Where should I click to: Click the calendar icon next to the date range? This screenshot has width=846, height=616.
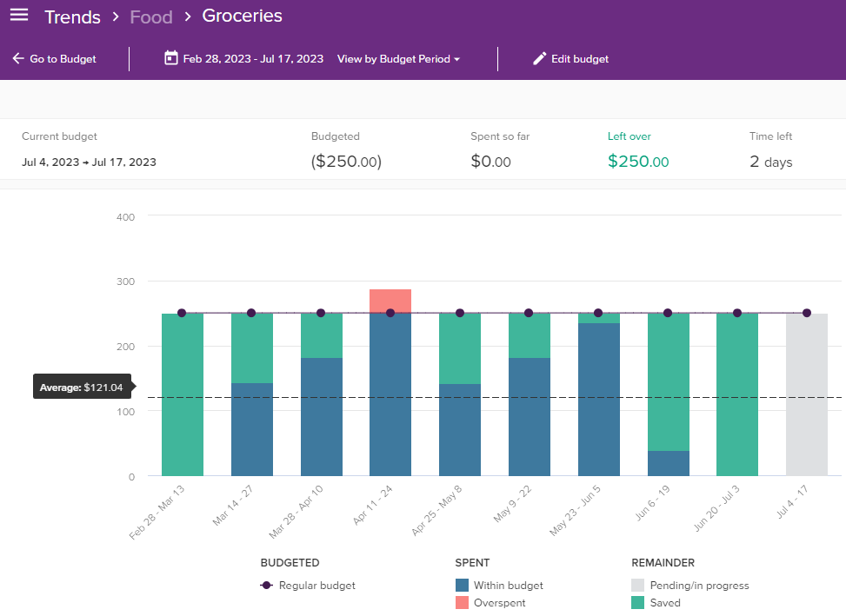point(170,58)
